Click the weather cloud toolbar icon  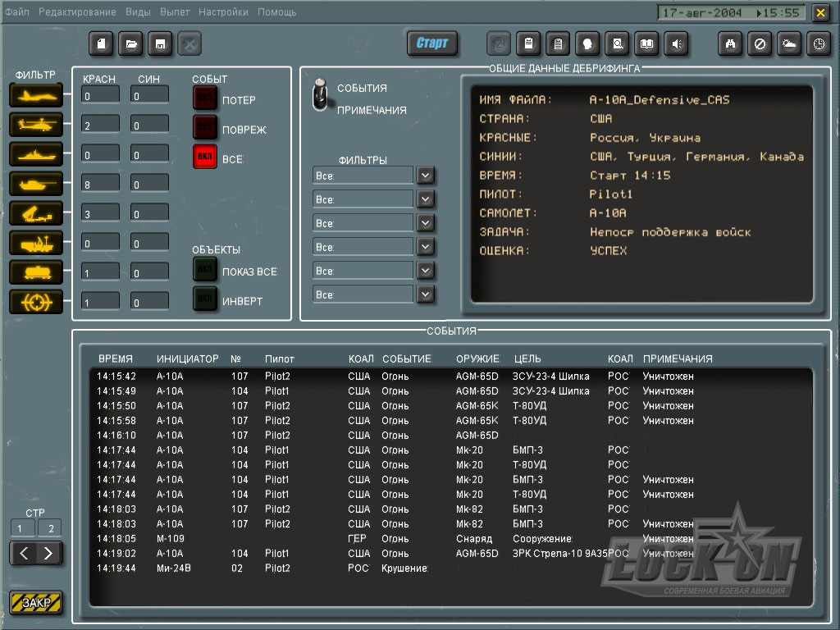[x=789, y=43]
